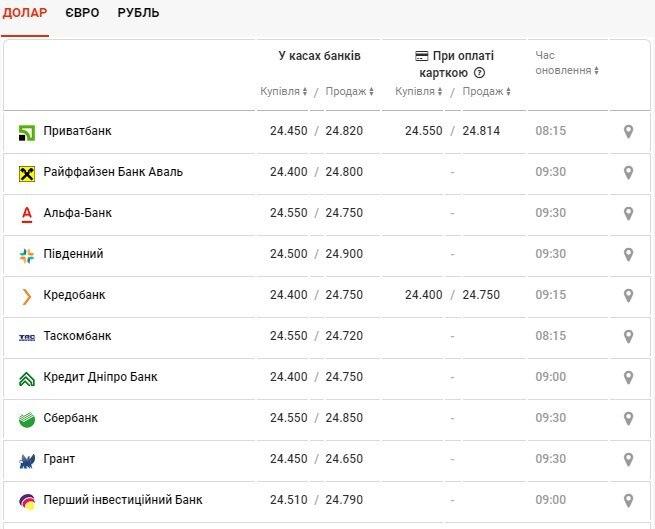Switch to the ЄВРО tab
The height and width of the screenshot is (529, 655).
(82, 13)
